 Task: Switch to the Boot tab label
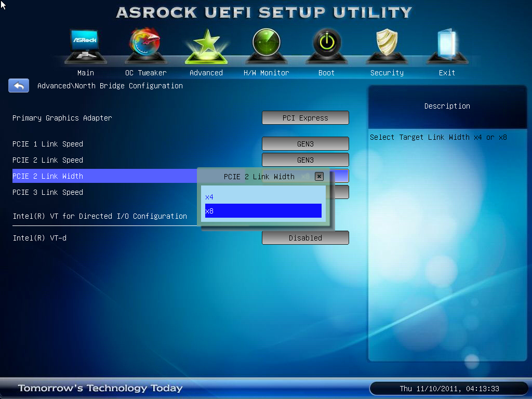[326, 73]
